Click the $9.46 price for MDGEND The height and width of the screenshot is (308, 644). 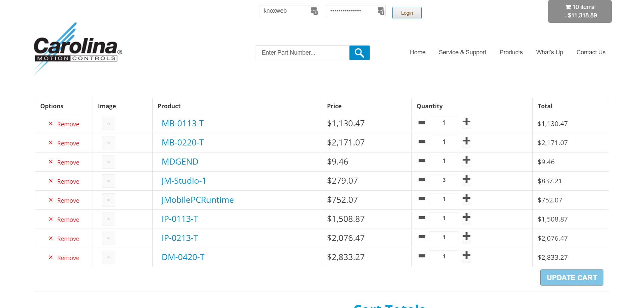[337, 162]
